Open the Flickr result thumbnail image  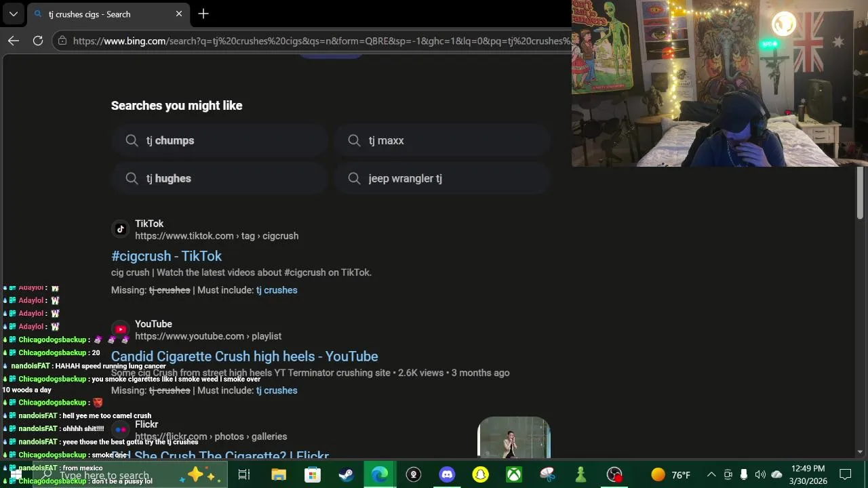coord(514,437)
